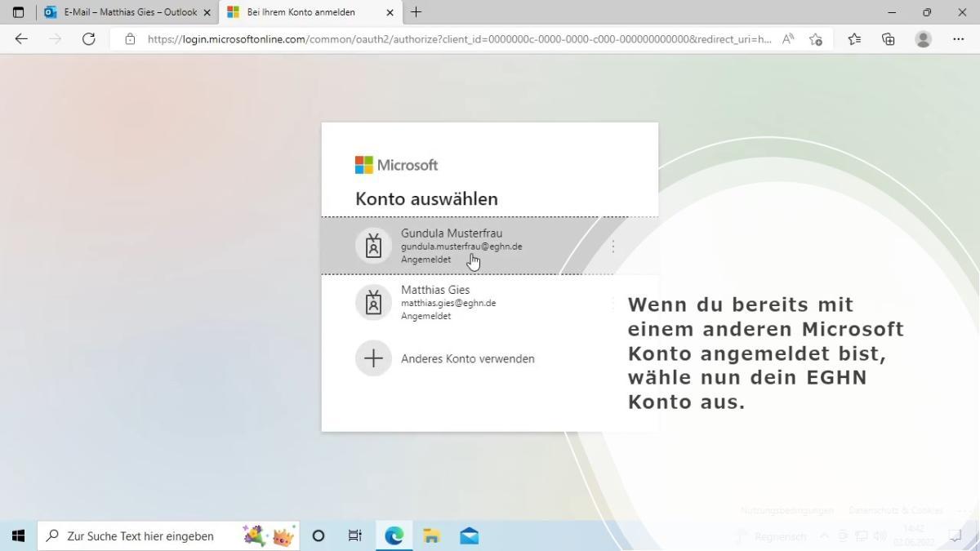The width and height of the screenshot is (980, 551).
Task: Open the tab actions menu
Action: pos(18,12)
